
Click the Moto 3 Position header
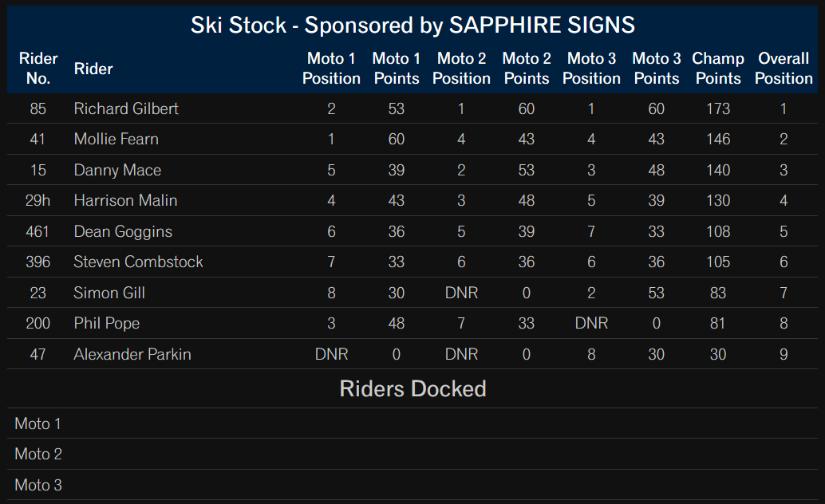pos(591,69)
